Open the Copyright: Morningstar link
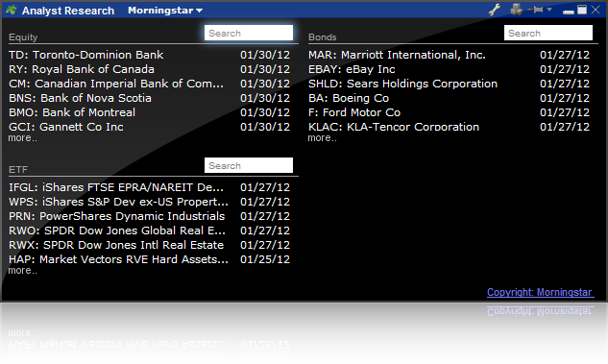This screenshot has height=364, width=608. pyautogui.click(x=540, y=292)
